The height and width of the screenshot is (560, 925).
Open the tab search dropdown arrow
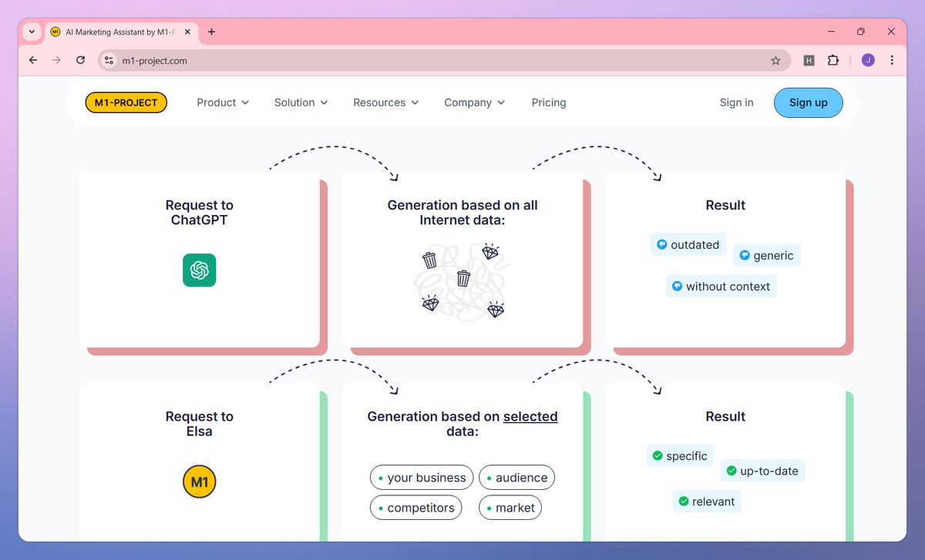coord(32,32)
